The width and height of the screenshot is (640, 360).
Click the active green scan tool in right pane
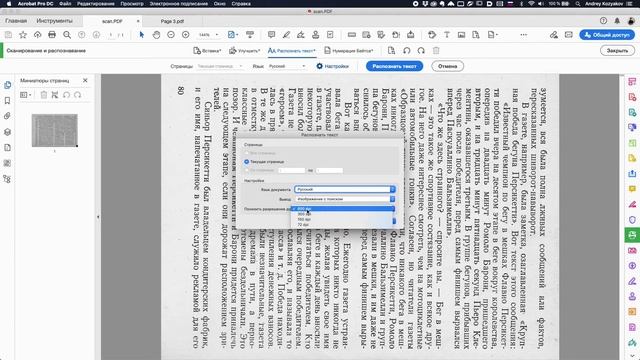632,235
